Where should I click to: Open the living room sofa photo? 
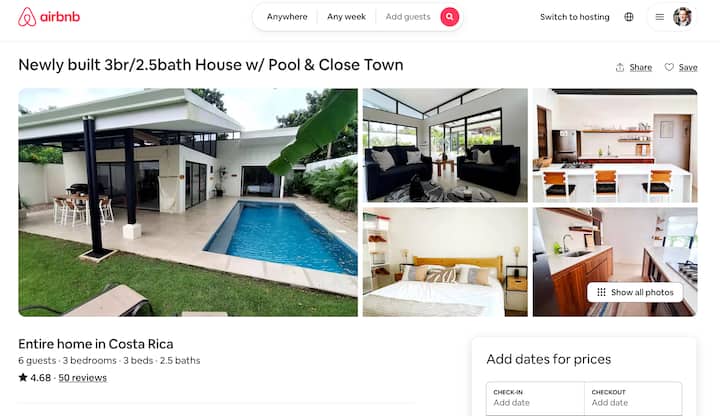[x=445, y=145]
